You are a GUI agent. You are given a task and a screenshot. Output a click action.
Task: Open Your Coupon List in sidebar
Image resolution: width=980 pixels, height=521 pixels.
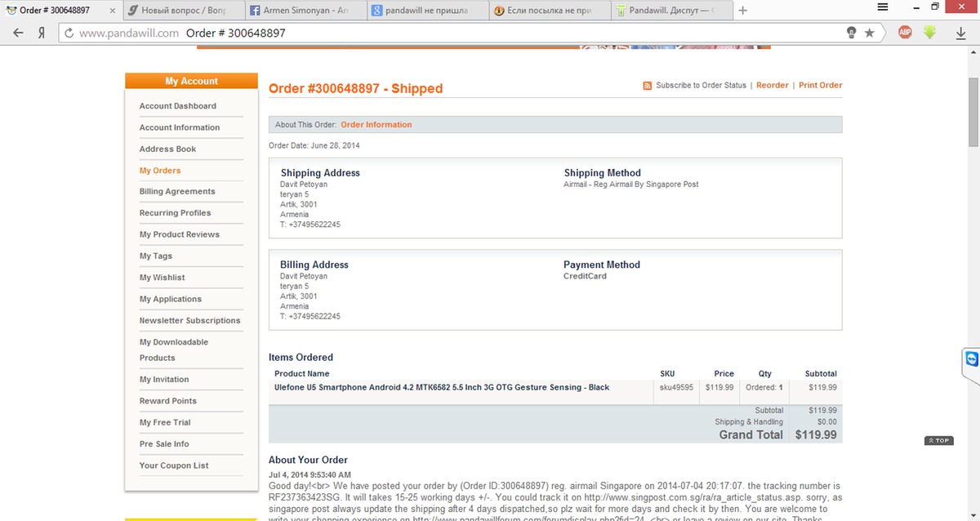click(x=174, y=465)
